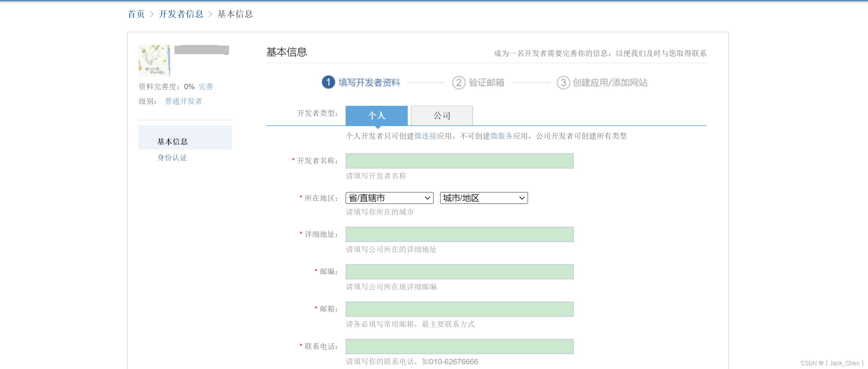Click the 基本信息 breadcrumb text
This screenshot has height=369, width=868.
click(x=235, y=14)
